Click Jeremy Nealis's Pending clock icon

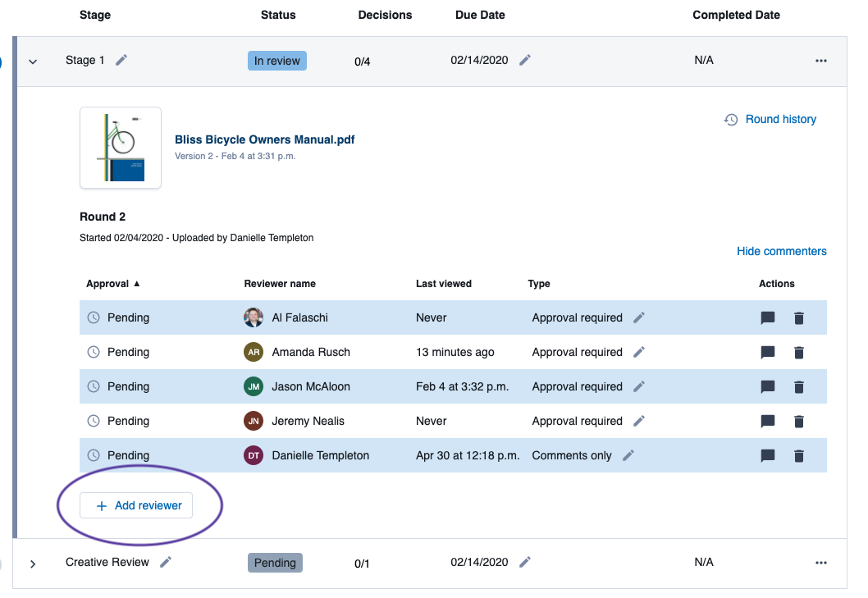pos(94,421)
